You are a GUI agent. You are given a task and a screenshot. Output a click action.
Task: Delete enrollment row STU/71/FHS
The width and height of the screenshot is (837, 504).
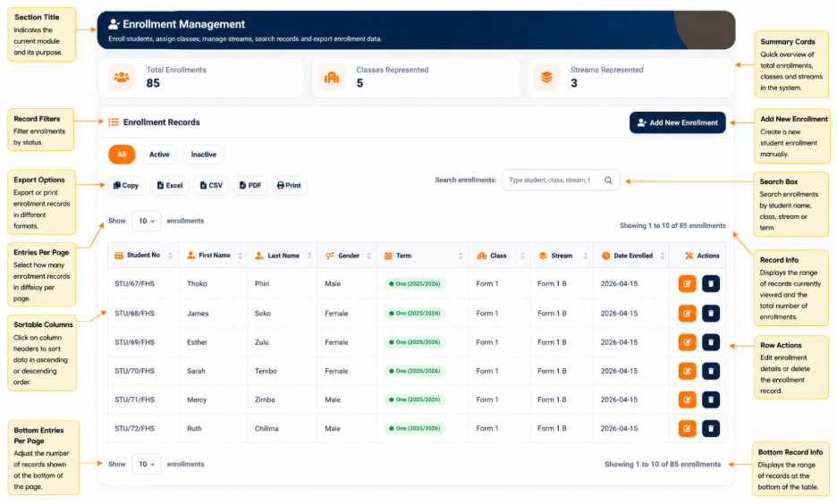(x=711, y=399)
